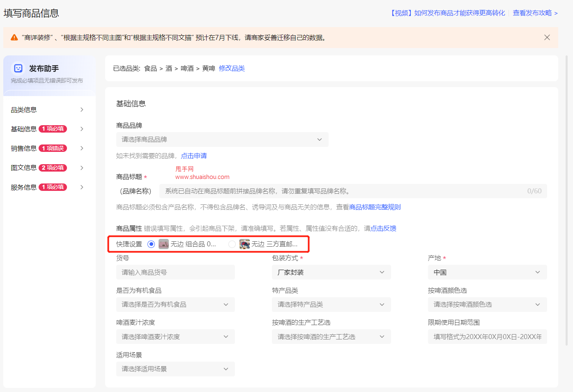
Task: Open the 商品标题完整规则 link
Action: coord(375,207)
